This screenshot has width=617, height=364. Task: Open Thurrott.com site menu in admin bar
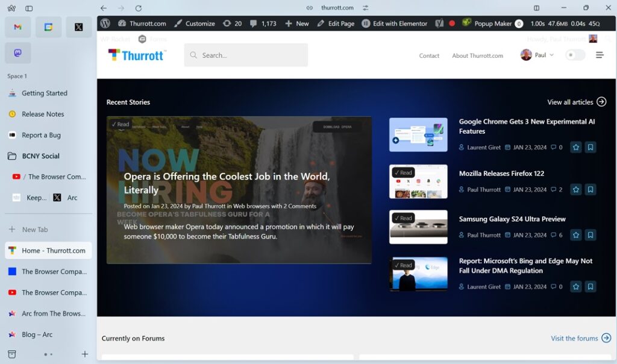point(142,24)
